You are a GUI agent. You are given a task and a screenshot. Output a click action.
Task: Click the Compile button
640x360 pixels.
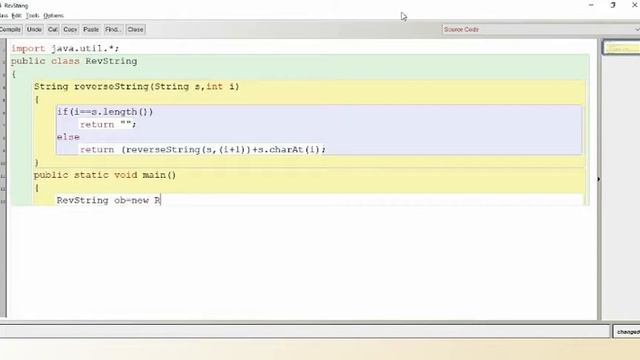[x=10, y=29]
